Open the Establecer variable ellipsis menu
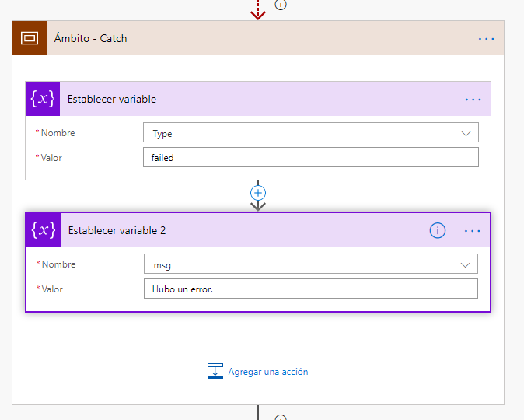This screenshot has height=420, width=524. click(473, 99)
